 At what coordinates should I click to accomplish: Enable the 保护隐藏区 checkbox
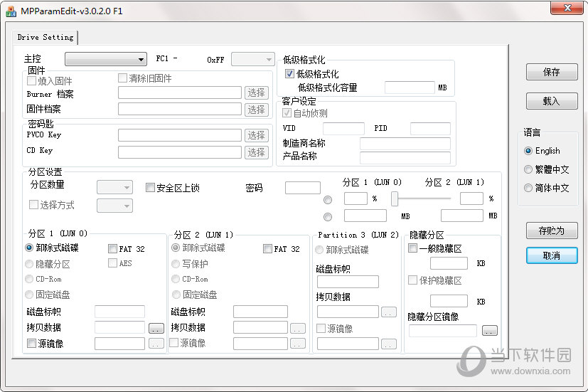click(412, 280)
